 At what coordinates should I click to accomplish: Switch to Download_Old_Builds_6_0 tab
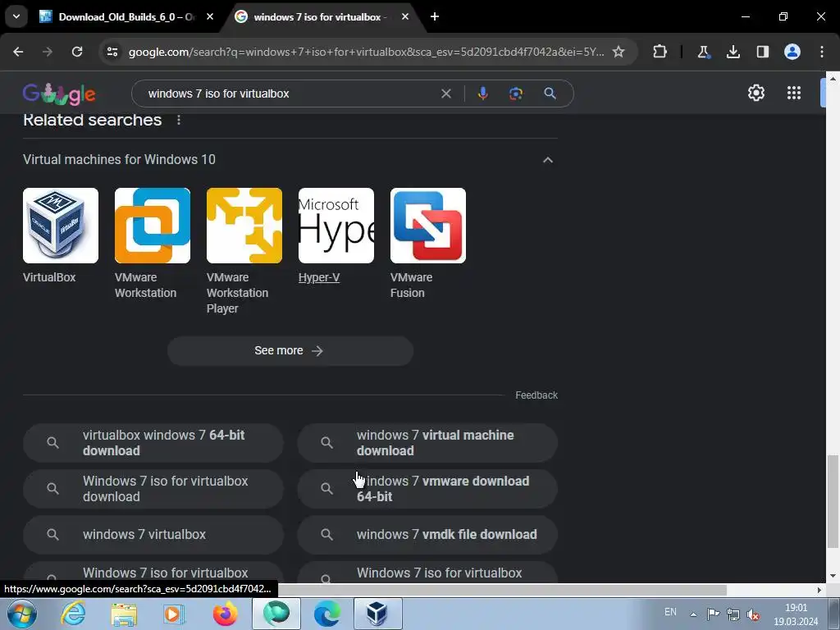(118, 16)
